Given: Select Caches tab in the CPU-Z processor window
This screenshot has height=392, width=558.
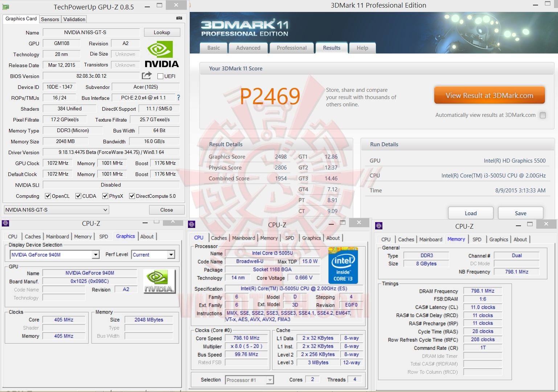Looking at the screenshot, I should tap(219, 238).
